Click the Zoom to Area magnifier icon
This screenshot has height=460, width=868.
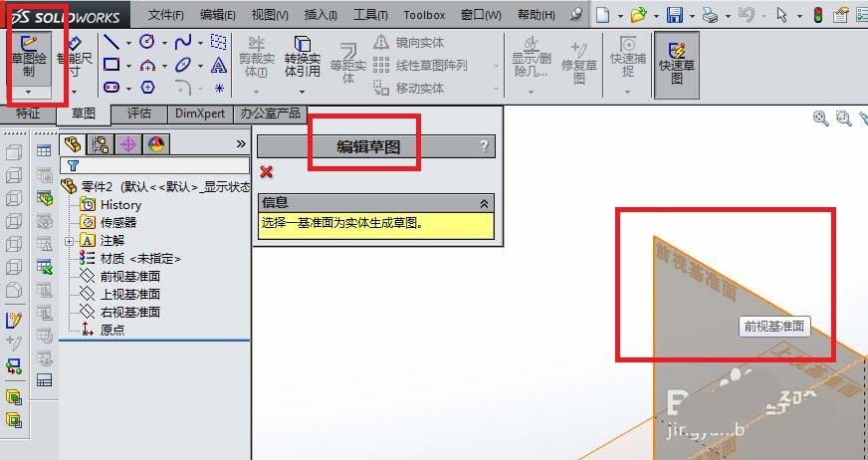coord(843,117)
